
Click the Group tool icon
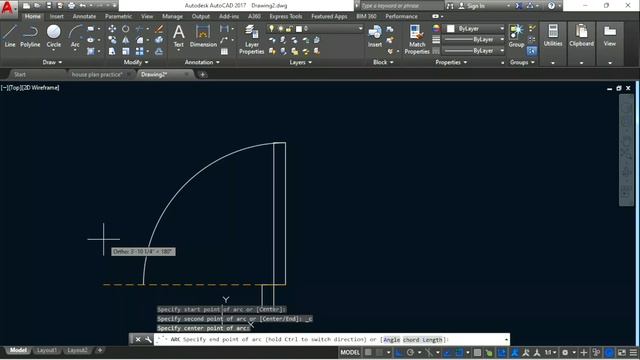516,36
